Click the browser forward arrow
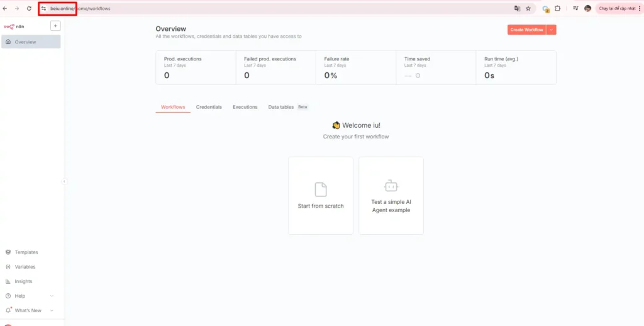 click(17, 8)
